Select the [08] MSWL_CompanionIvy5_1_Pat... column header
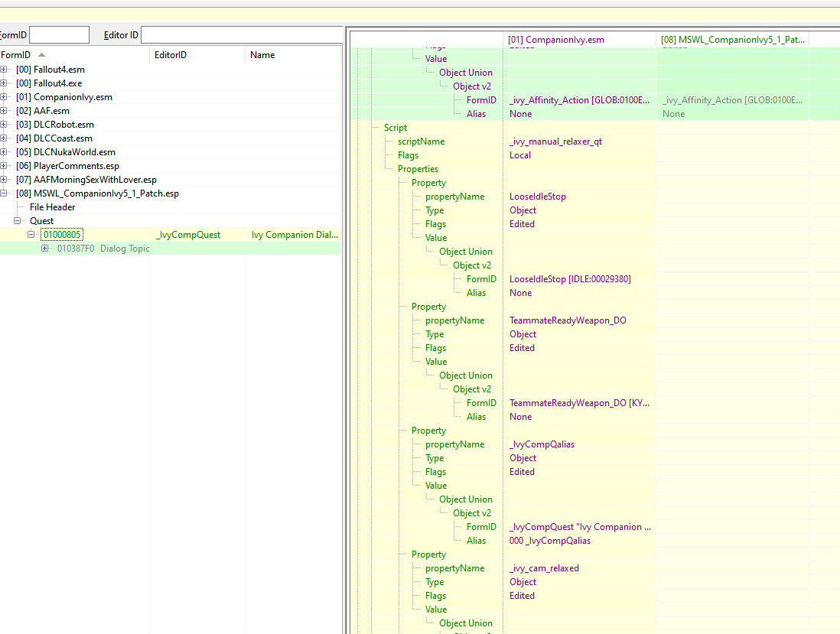The image size is (840, 634). (732, 40)
